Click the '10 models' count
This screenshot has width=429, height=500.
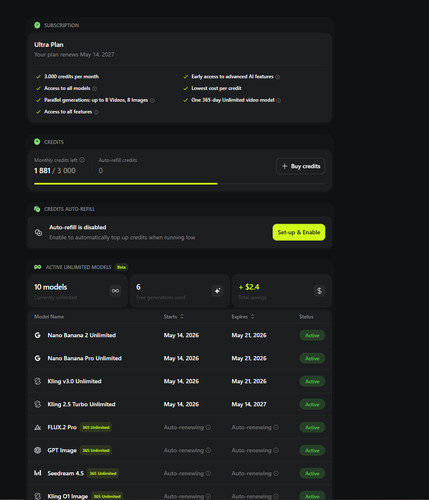pyautogui.click(x=51, y=287)
